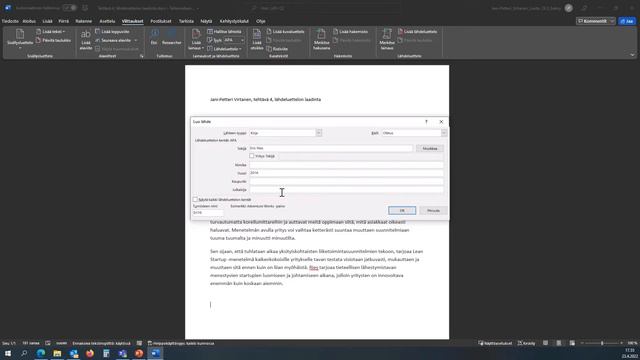This screenshot has height=360, width=640.
Task: Open Firefox from the taskbar
Action: 90,353
